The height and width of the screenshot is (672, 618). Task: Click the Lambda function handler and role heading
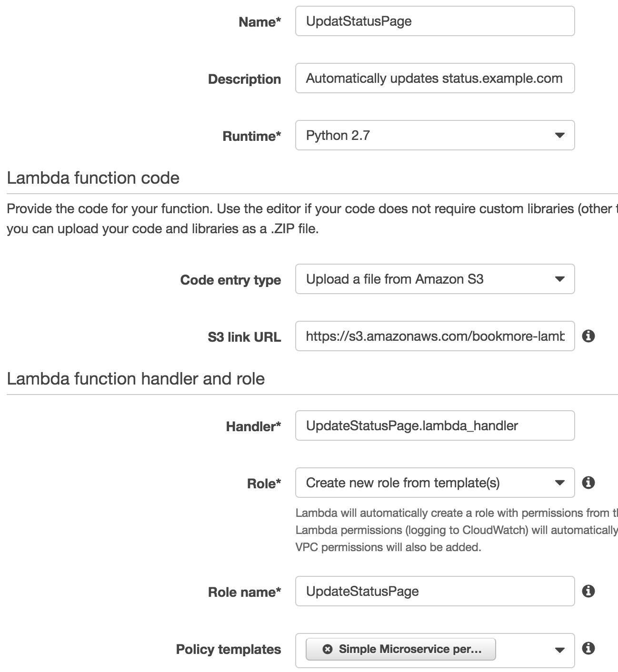coord(136,379)
